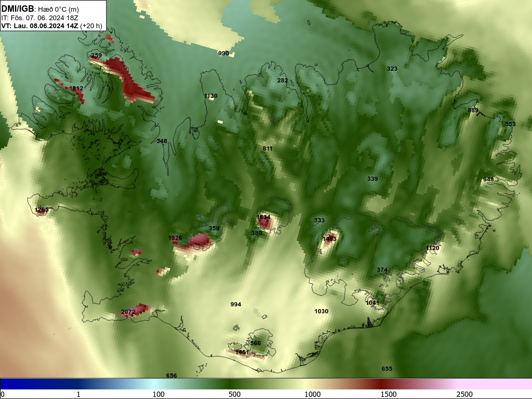Click the 655 value label
The height and width of the screenshot is (399, 532).
387,369
